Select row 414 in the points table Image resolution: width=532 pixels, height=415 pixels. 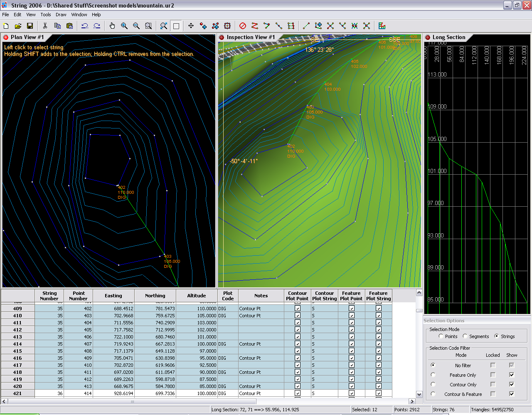(x=17, y=344)
